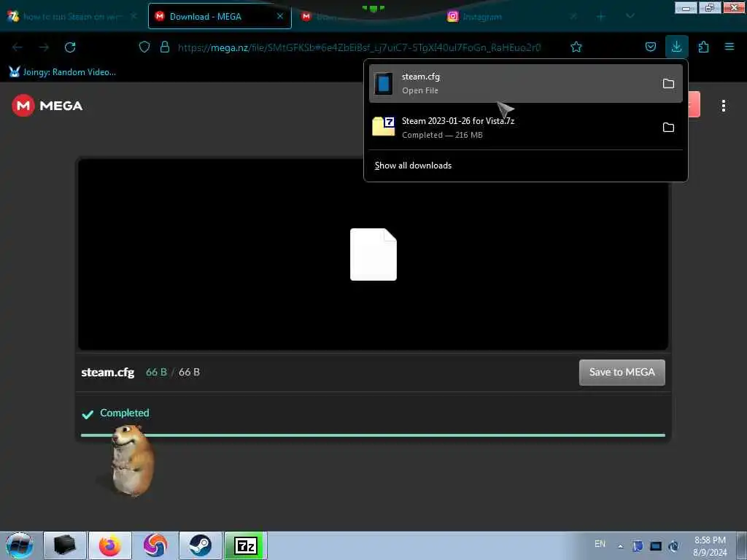Open 7-Zip from the taskbar

click(x=246, y=545)
